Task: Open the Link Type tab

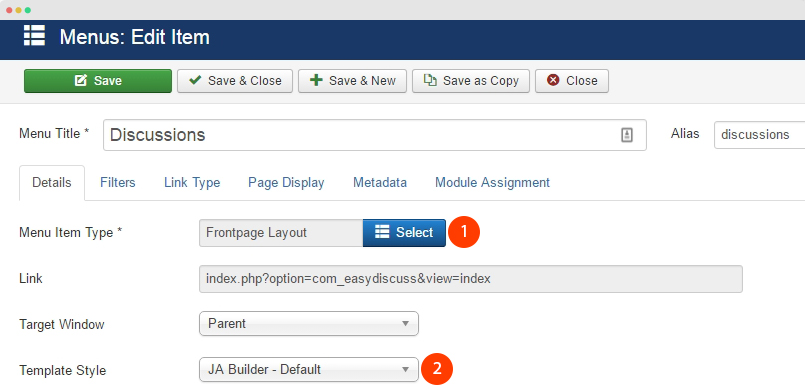Action: (192, 183)
